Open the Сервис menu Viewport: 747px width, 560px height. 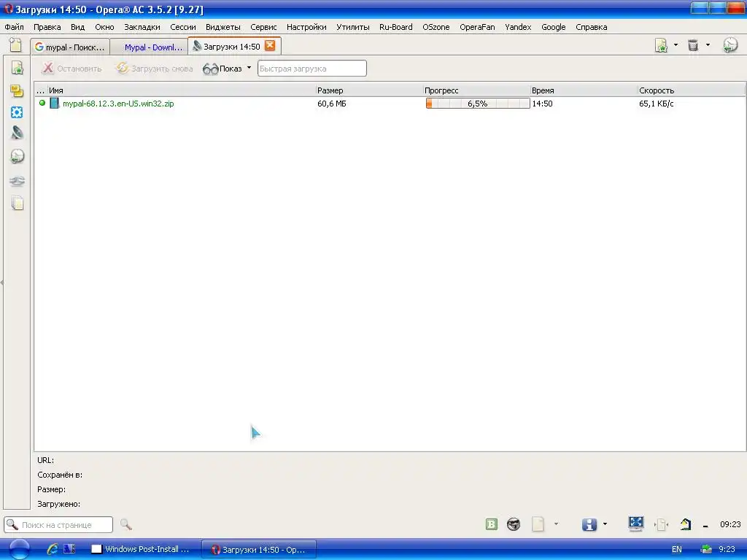pyautogui.click(x=263, y=27)
